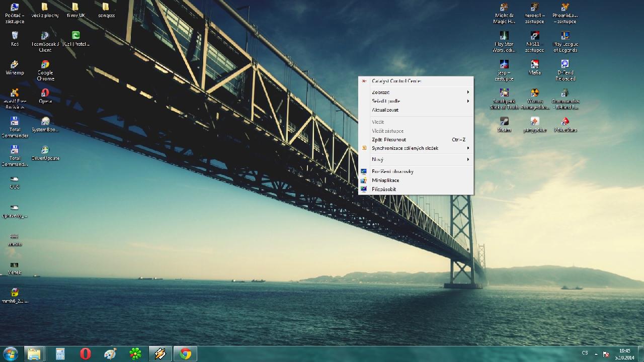Select the Mafia game icon
This screenshot has width=644, height=362.
coord(535,65)
